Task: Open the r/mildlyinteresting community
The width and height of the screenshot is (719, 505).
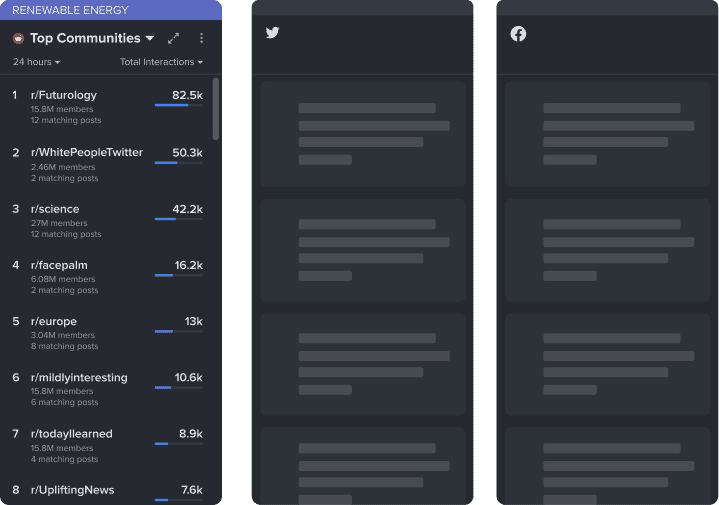Action: [x=79, y=377]
